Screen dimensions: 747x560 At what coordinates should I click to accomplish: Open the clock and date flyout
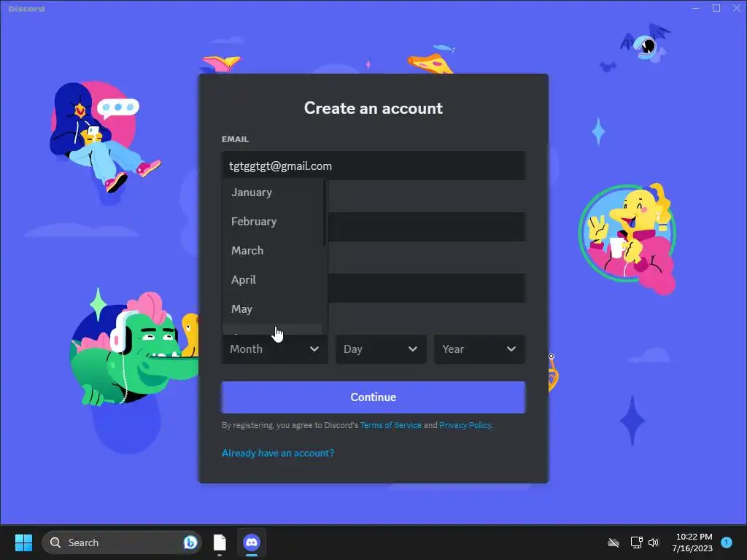click(692, 542)
